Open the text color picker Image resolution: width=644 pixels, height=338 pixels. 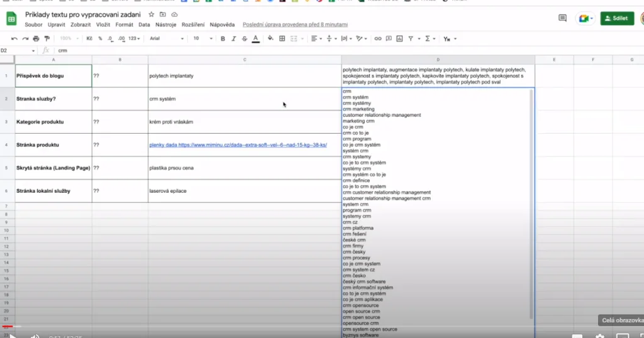pos(255,39)
